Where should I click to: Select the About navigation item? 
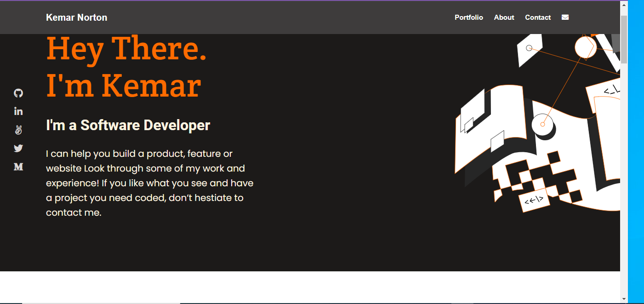(504, 17)
